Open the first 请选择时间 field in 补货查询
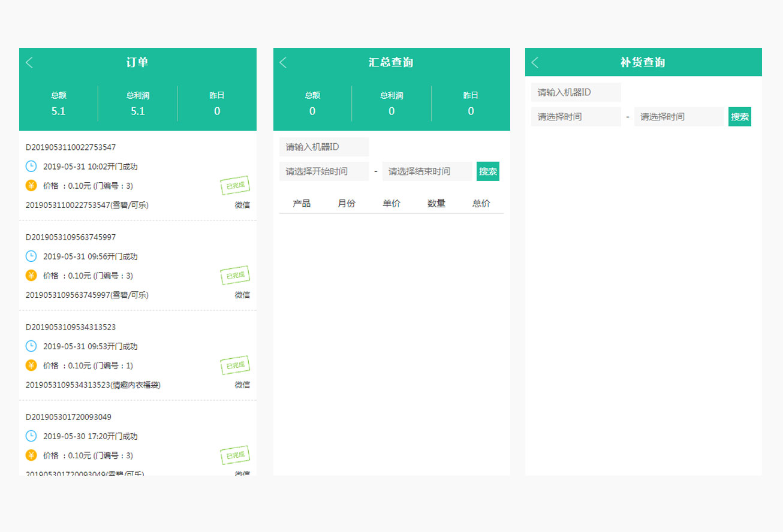This screenshot has height=532, width=783. (x=576, y=117)
